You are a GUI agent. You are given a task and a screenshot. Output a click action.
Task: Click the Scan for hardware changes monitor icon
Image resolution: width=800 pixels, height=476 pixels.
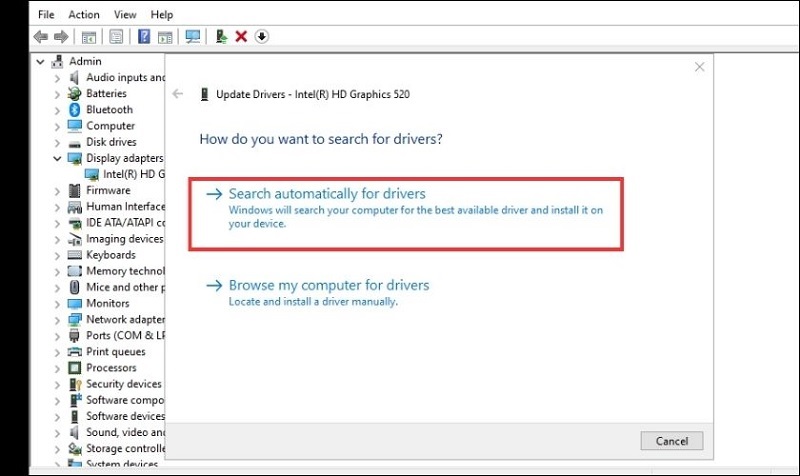click(193, 37)
